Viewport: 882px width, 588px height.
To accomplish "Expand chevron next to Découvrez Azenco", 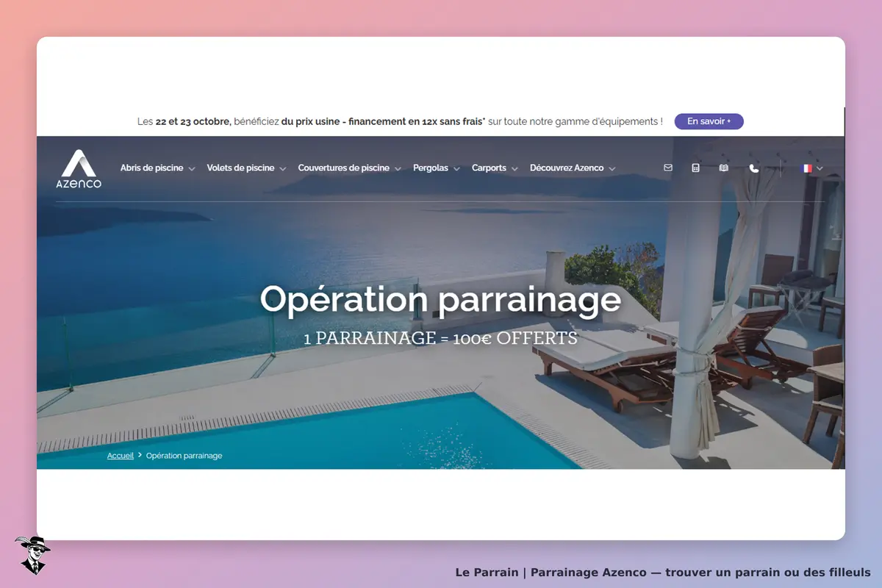I will pyautogui.click(x=612, y=168).
